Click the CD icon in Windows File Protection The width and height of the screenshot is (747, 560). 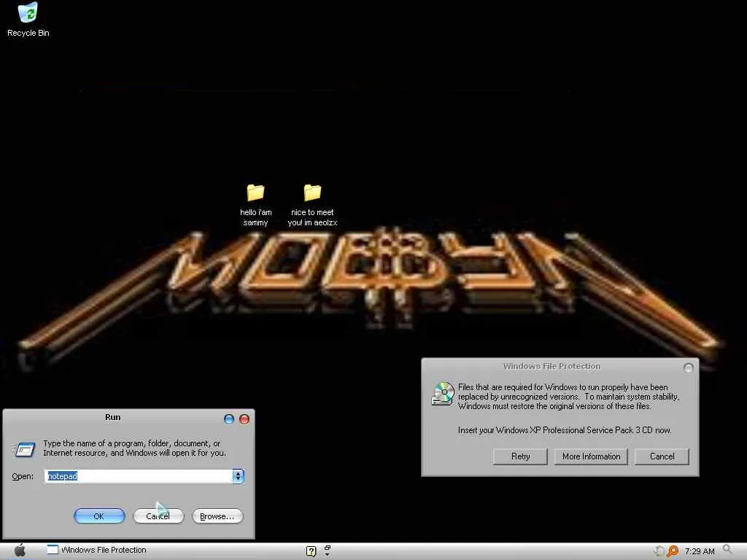click(443, 393)
